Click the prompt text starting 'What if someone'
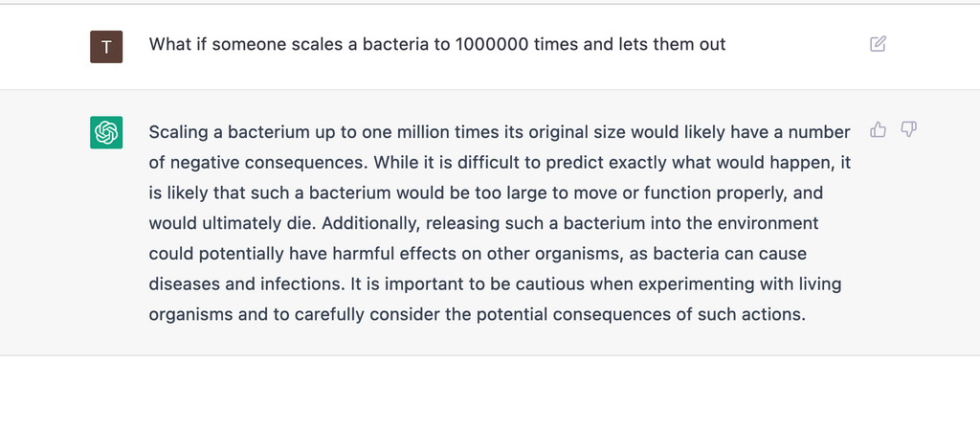This screenshot has height=430, width=980. point(436,44)
